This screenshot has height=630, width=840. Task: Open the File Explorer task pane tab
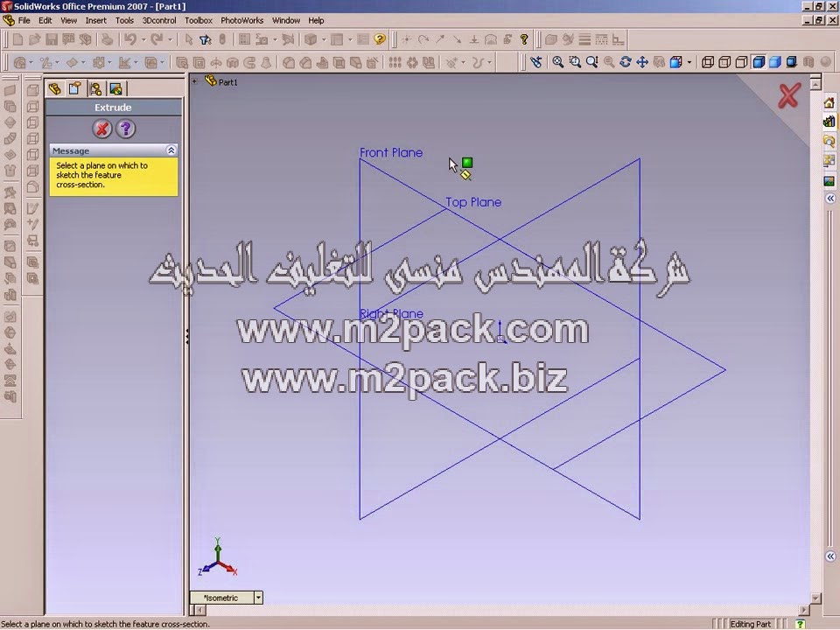[829, 142]
